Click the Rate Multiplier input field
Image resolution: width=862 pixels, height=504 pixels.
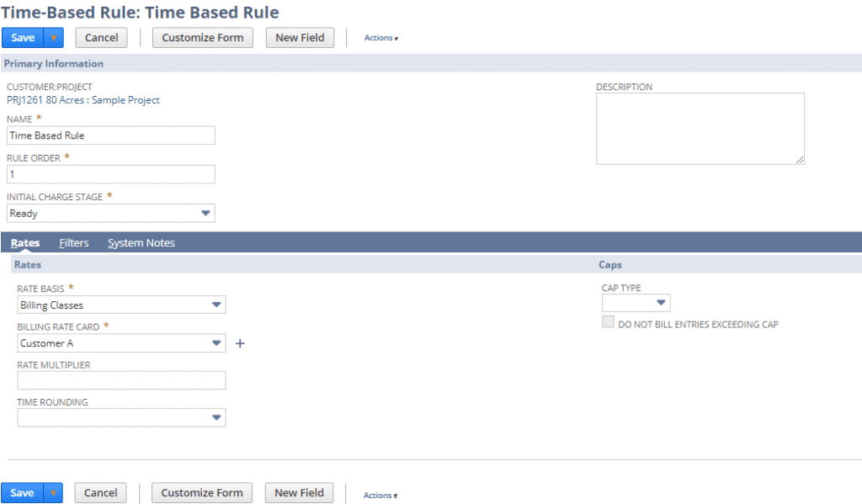coord(121,380)
